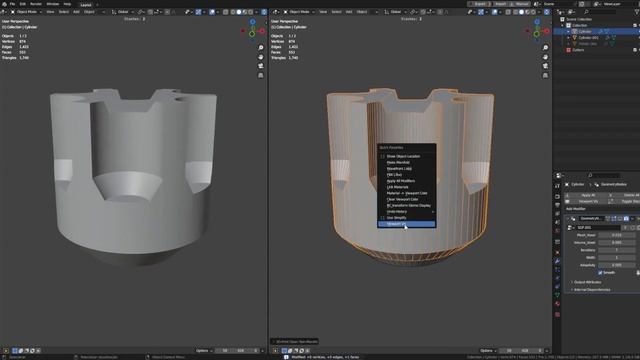Click the Apply All button in properties
This screenshot has height=360, width=640.
click(x=588, y=195)
